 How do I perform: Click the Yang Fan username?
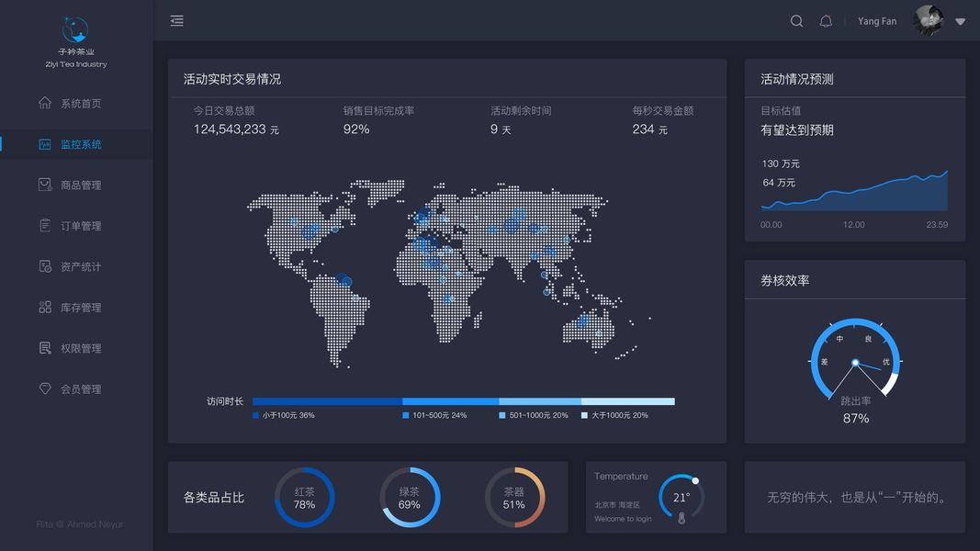coord(877,20)
